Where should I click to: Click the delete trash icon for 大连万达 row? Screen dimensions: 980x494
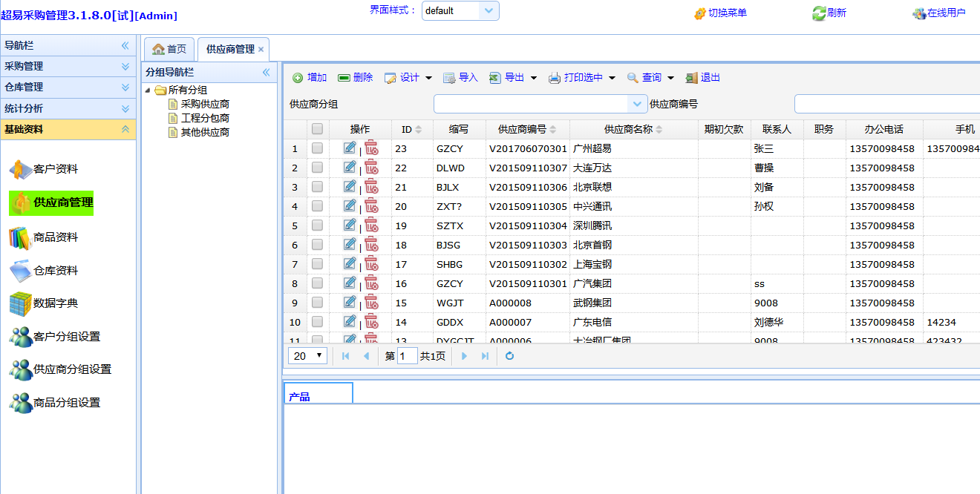pos(371,168)
